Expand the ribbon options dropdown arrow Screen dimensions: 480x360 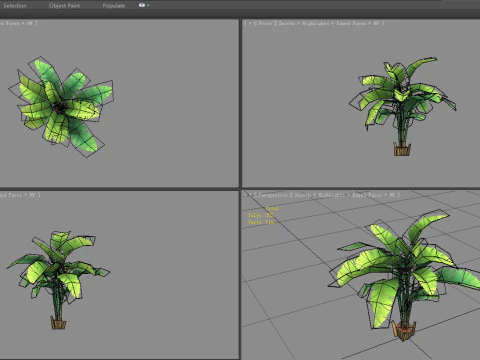click(148, 5)
